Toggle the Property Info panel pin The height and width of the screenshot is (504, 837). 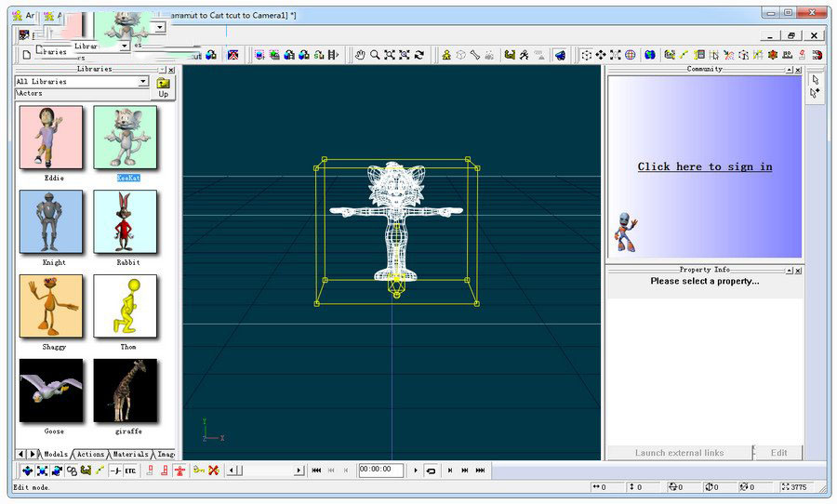tap(789, 271)
